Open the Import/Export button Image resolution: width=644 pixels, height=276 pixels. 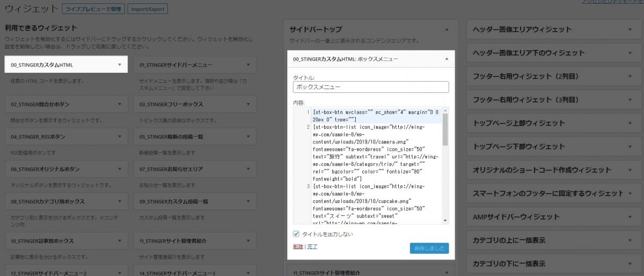[149, 9]
